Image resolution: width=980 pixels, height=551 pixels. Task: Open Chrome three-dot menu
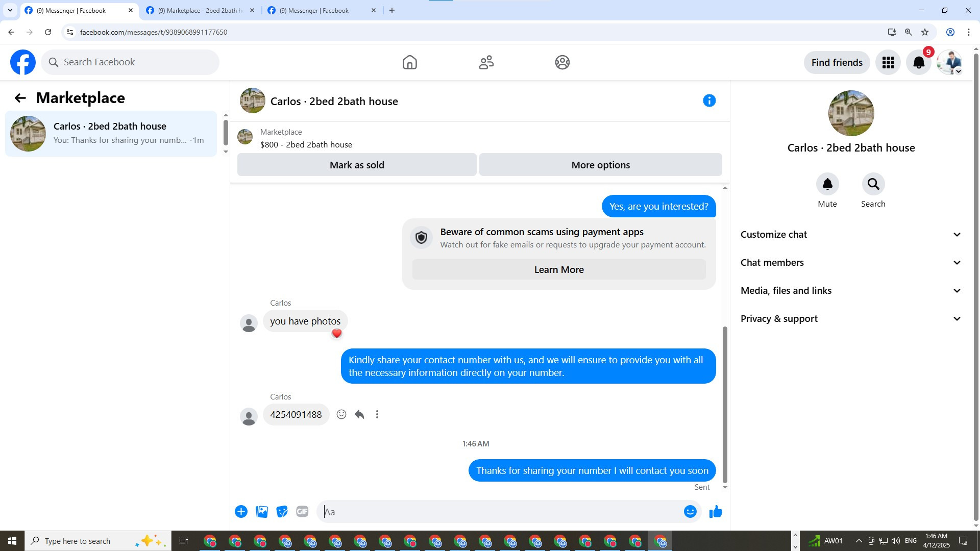pos(969,32)
